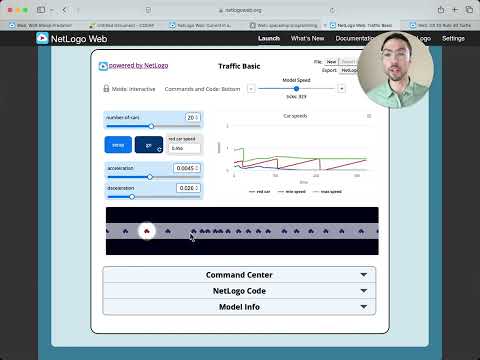Click the red car speed monitor
The image size is (480, 360).
184,144
